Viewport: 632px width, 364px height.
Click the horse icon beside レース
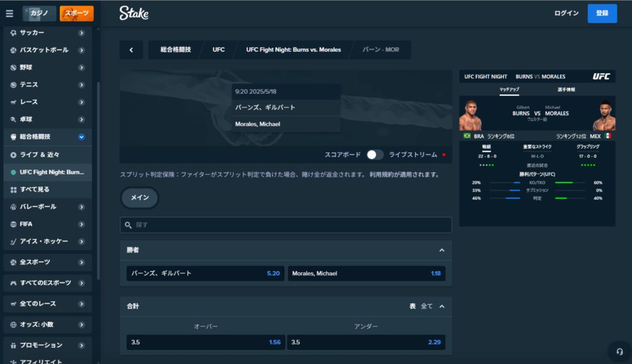tap(14, 102)
